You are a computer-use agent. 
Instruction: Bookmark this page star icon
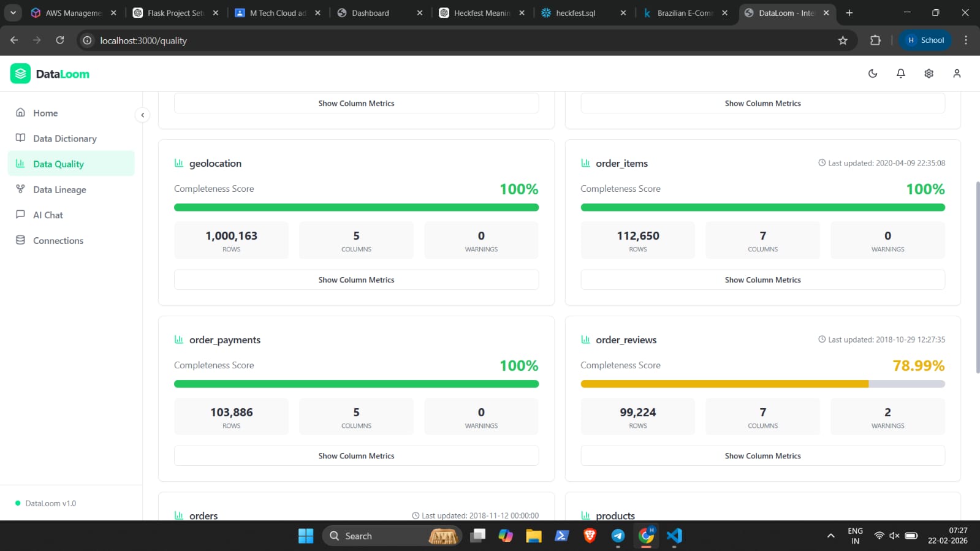(843, 40)
